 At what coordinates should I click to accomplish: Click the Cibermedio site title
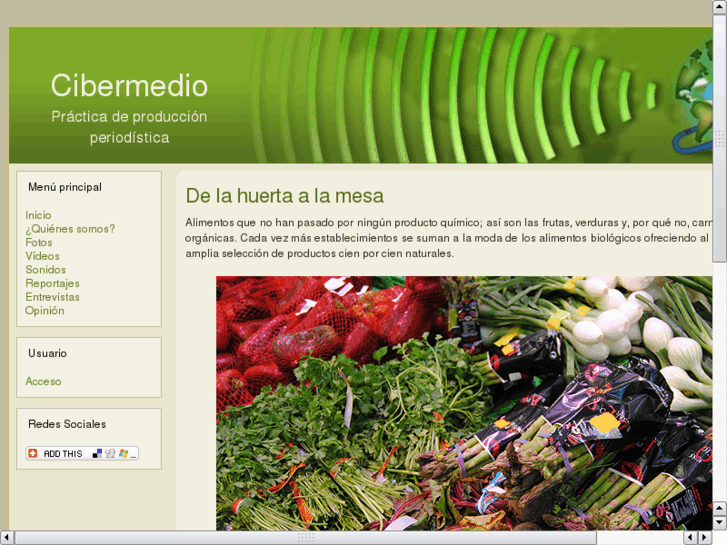click(x=129, y=85)
